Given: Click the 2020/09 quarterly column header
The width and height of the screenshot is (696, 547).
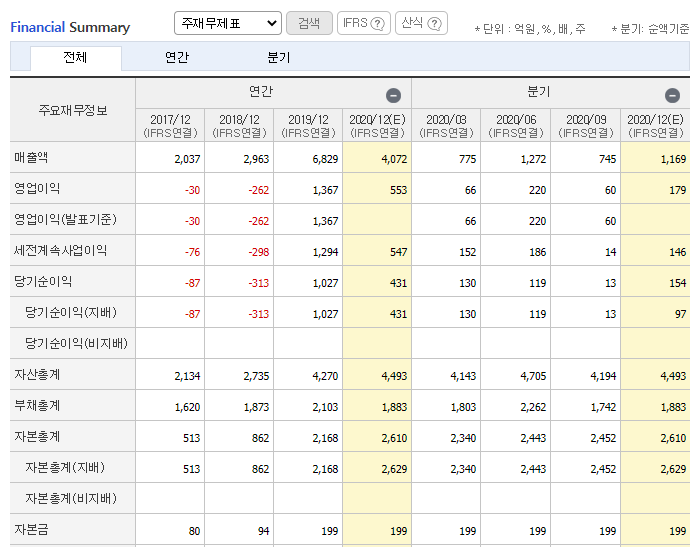Looking at the screenshot, I should point(586,126).
